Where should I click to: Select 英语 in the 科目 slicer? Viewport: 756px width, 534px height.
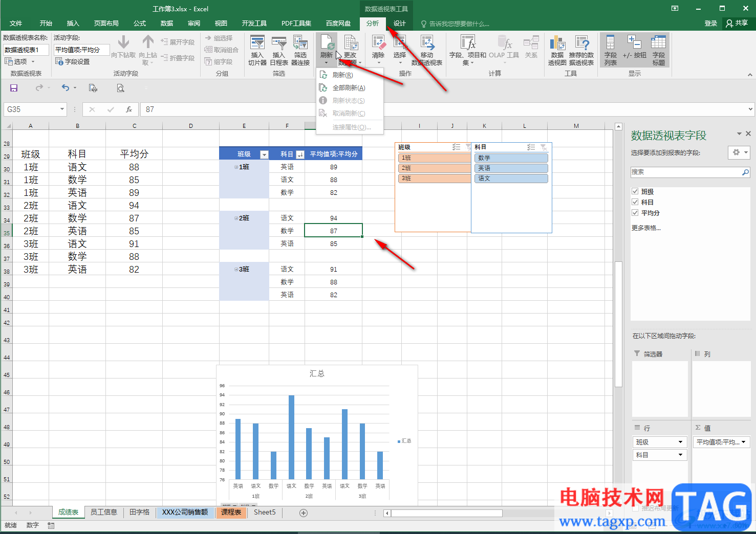pos(511,168)
